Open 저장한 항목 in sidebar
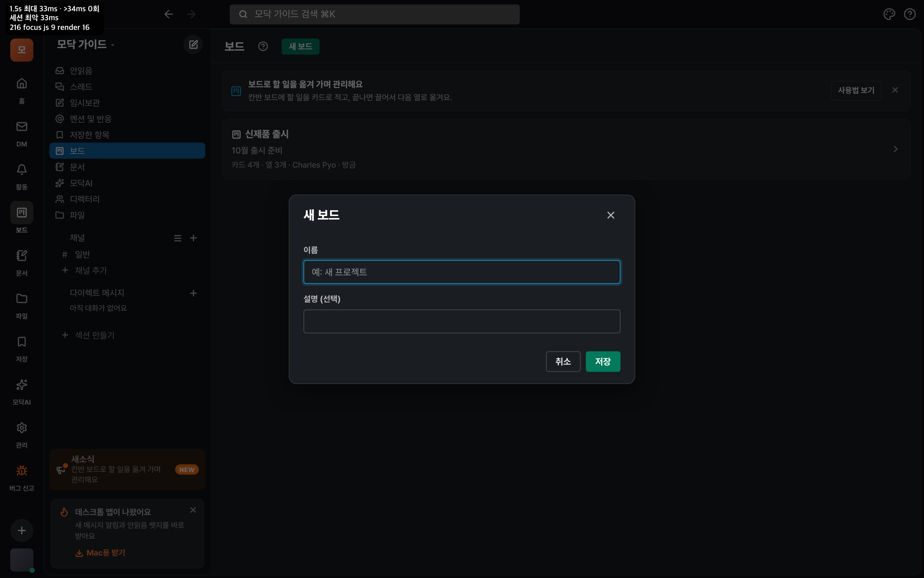Viewport: 924px width, 578px height. [x=127, y=135]
